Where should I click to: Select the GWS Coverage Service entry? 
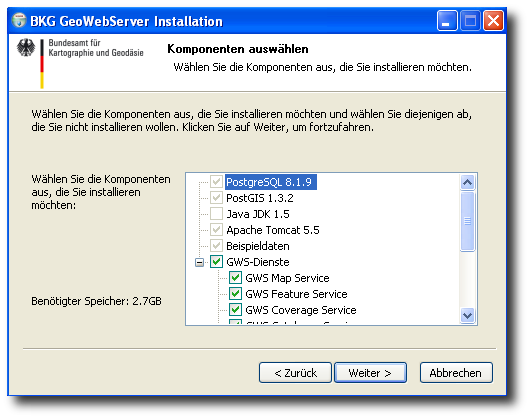point(301,310)
